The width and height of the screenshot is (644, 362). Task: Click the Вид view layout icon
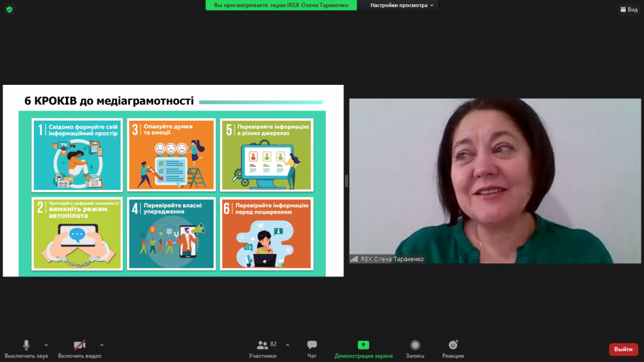(x=628, y=9)
